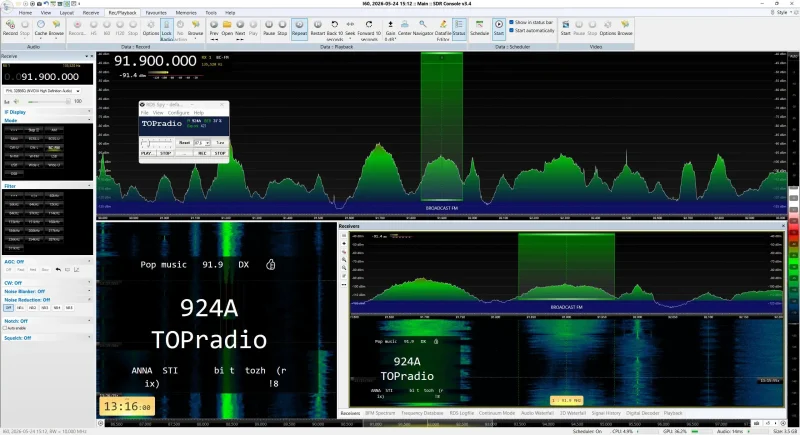Expand the IF Display section
The image size is (800, 435).
tap(46, 112)
